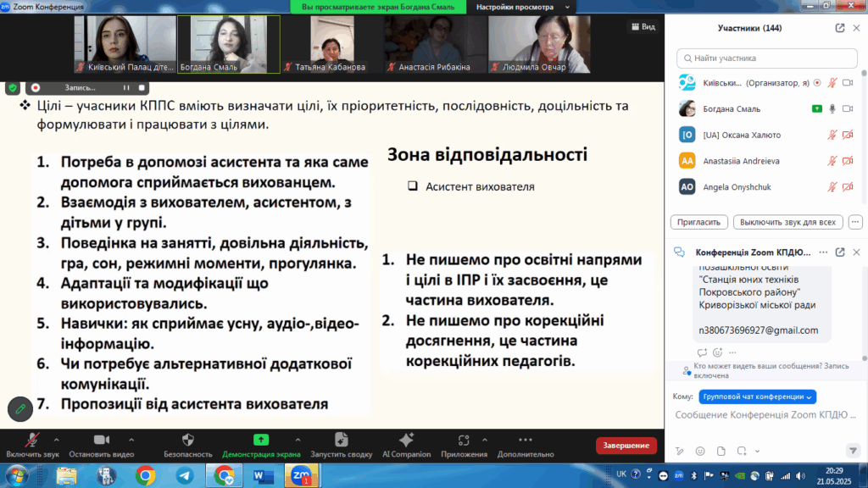Click the Пригласить button
Image resolution: width=868 pixels, height=488 pixels.
click(700, 222)
